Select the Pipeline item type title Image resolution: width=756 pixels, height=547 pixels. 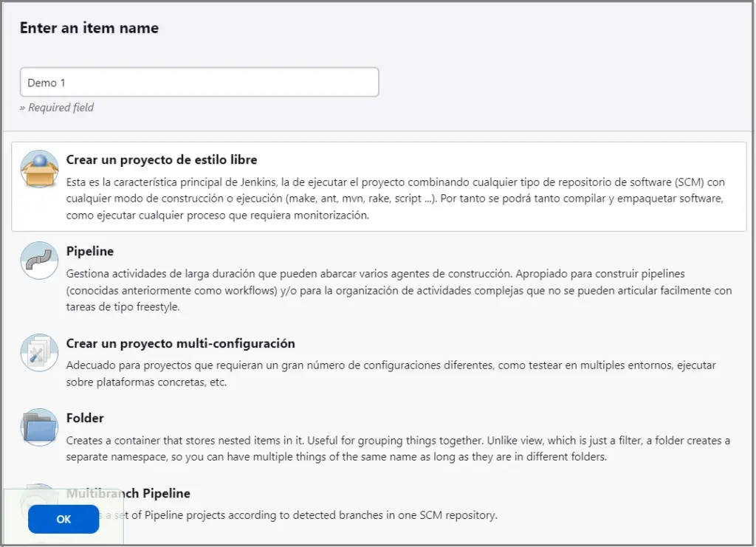(x=89, y=251)
